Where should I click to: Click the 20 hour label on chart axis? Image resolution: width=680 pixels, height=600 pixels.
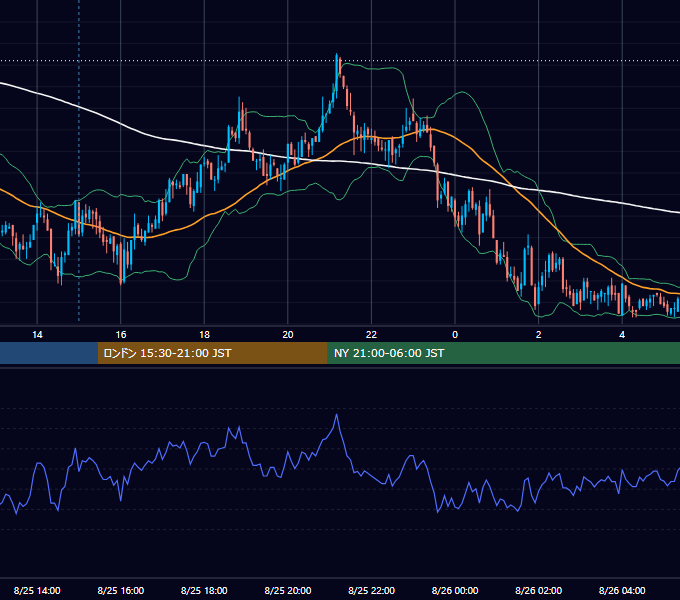[288, 335]
